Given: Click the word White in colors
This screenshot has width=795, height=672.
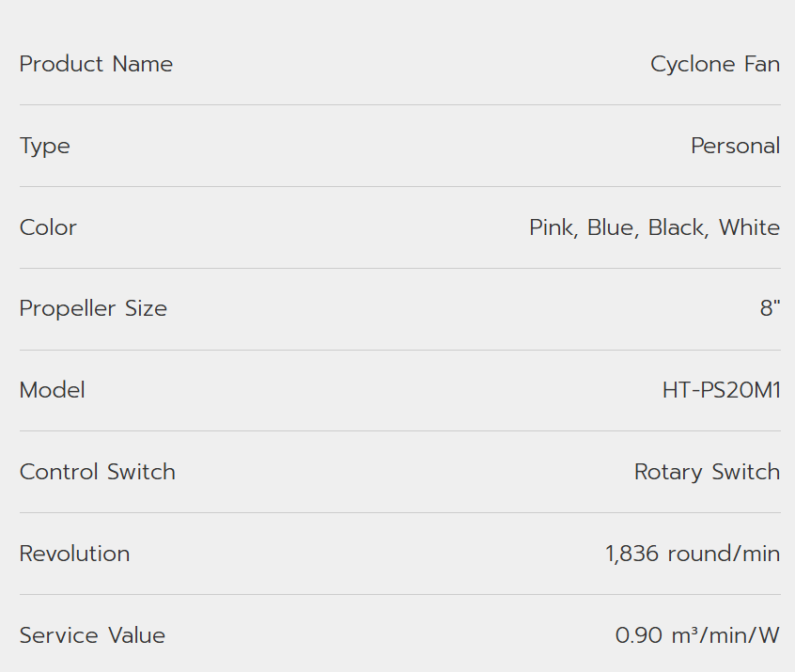Looking at the screenshot, I should (x=749, y=227).
